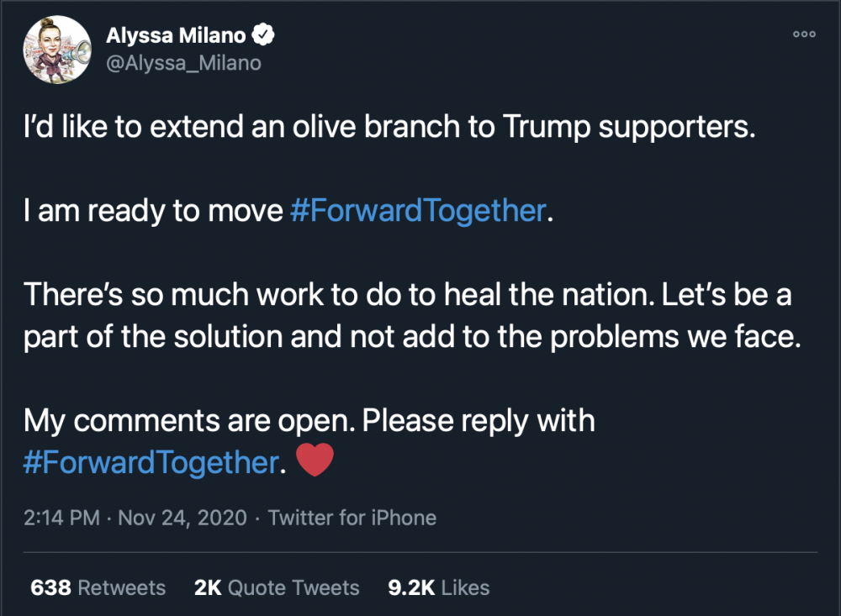This screenshot has width=841, height=616.
Task: Click the red heart emoji
Action: (315, 460)
